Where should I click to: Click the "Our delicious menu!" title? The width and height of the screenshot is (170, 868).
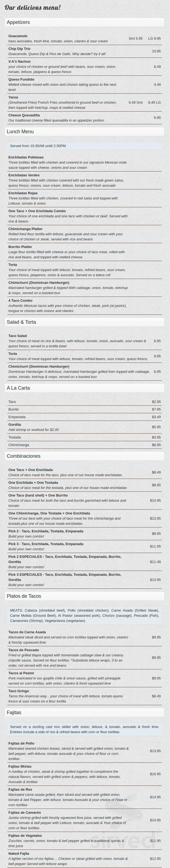(x=33, y=7)
